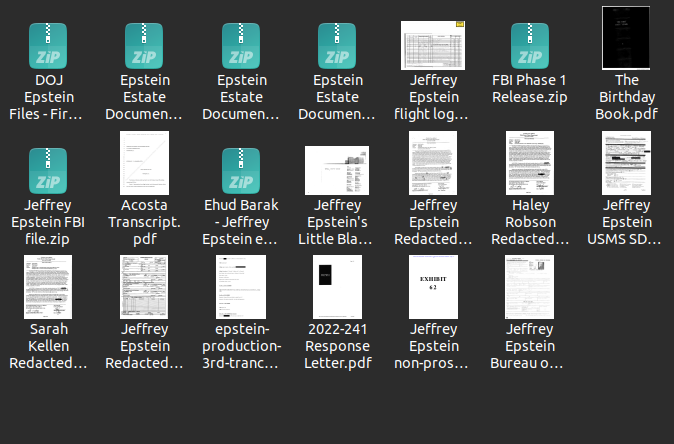Click the Jeffrey Epstein Bureau document thumbnail
The height and width of the screenshot is (444, 674).
point(530,287)
